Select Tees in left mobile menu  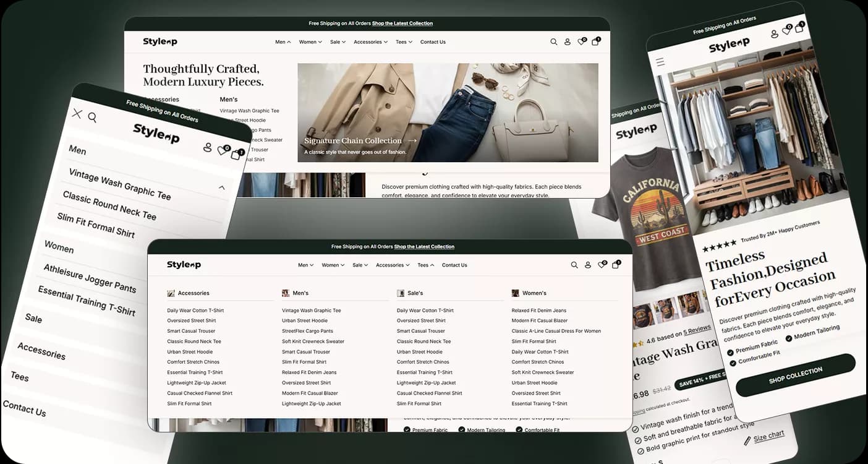(19, 376)
